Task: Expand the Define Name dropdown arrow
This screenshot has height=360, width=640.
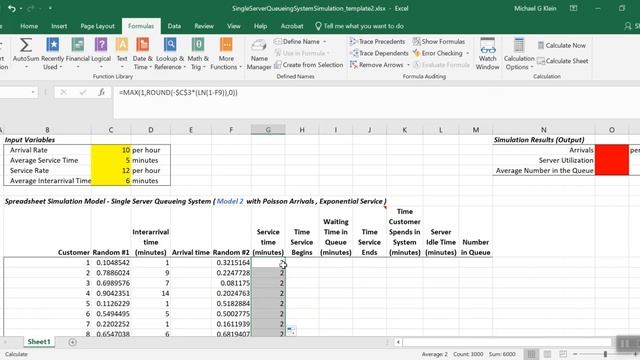Action: tap(325, 42)
